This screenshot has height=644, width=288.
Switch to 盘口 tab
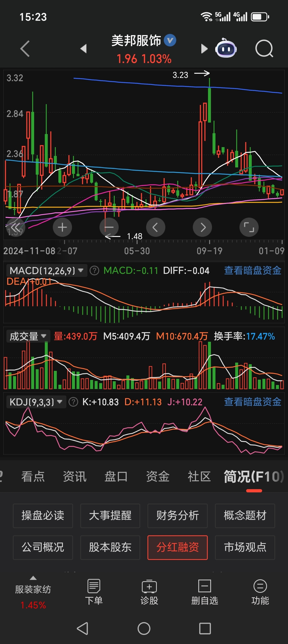[116, 477]
